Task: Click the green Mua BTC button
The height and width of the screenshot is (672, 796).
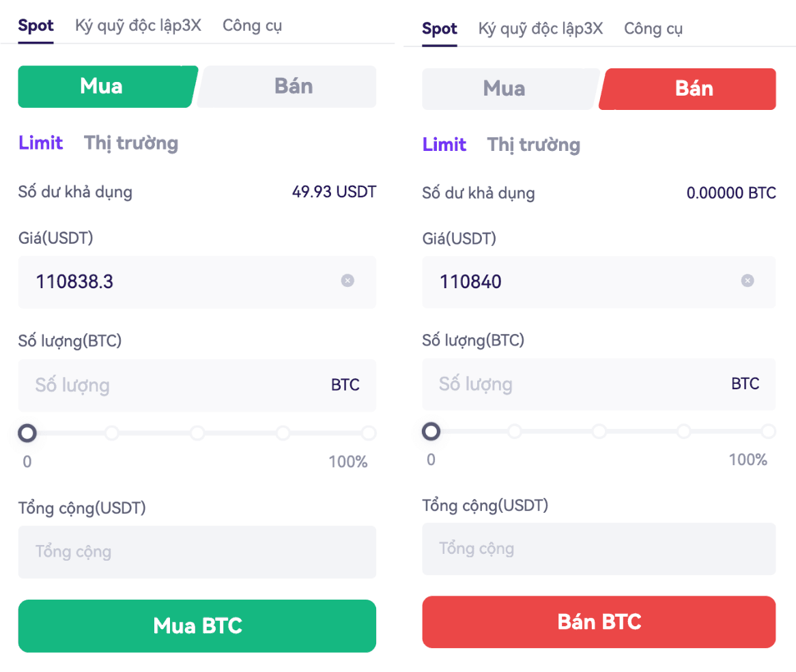Action: [x=197, y=626]
